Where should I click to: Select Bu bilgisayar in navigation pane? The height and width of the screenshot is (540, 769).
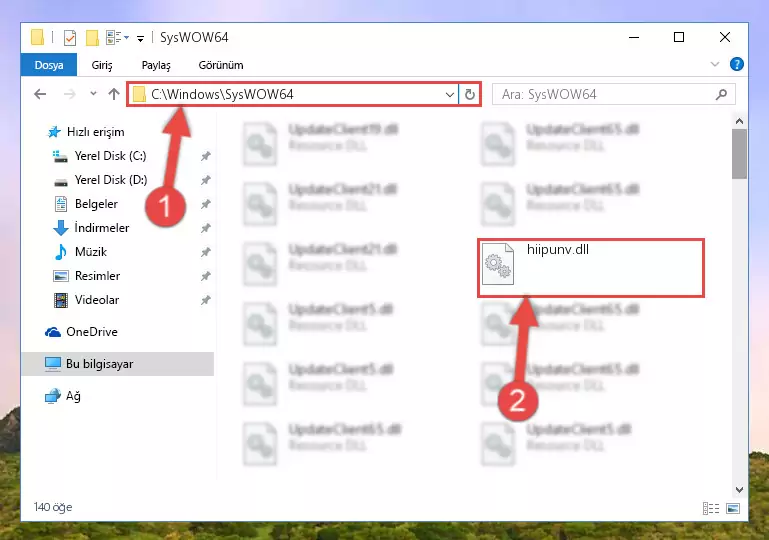pyautogui.click(x=118, y=364)
